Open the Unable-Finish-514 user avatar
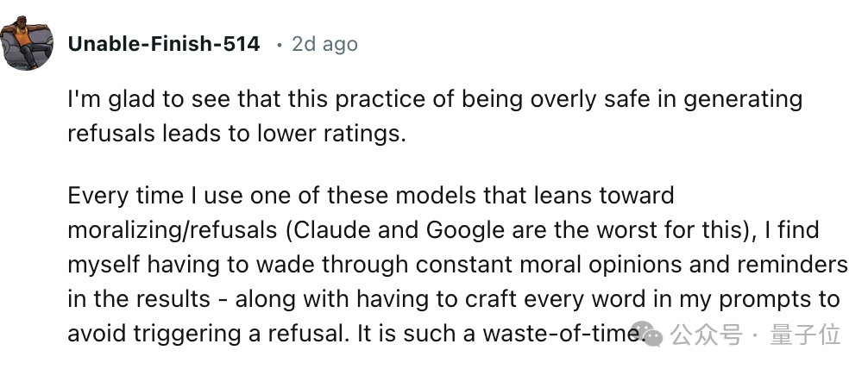The width and height of the screenshot is (868, 369). (x=27, y=43)
